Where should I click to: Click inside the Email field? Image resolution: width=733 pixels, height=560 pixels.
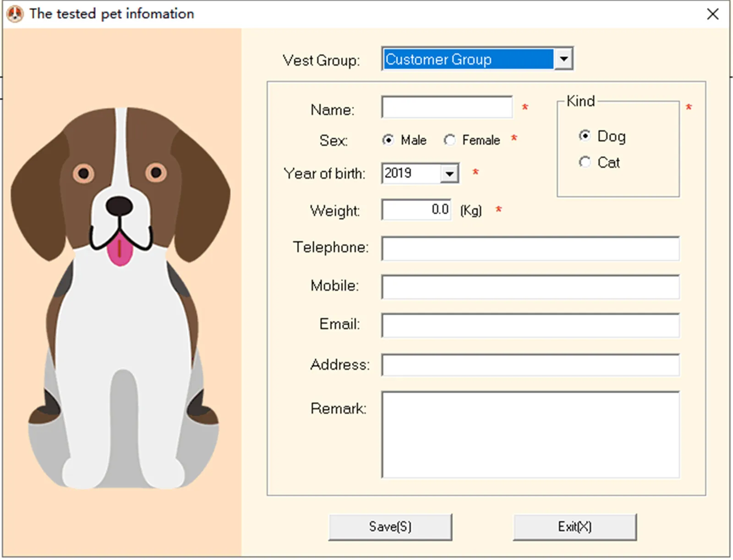click(x=530, y=325)
